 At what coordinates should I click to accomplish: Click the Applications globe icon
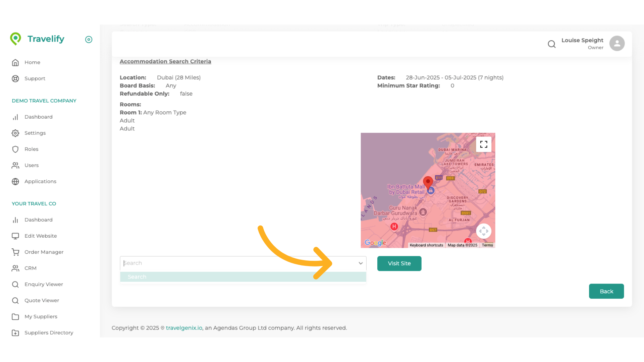tap(15, 181)
